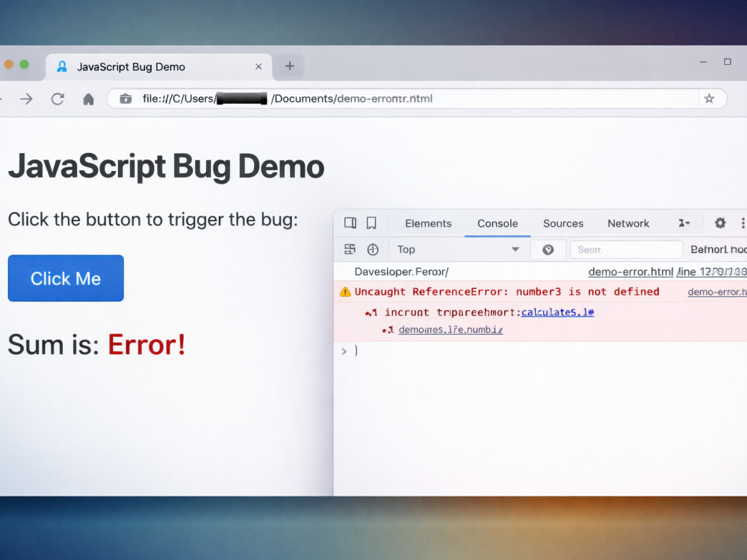747x560 pixels.
Task: Click the live expression eye icon
Action: [x=548, y=249]
